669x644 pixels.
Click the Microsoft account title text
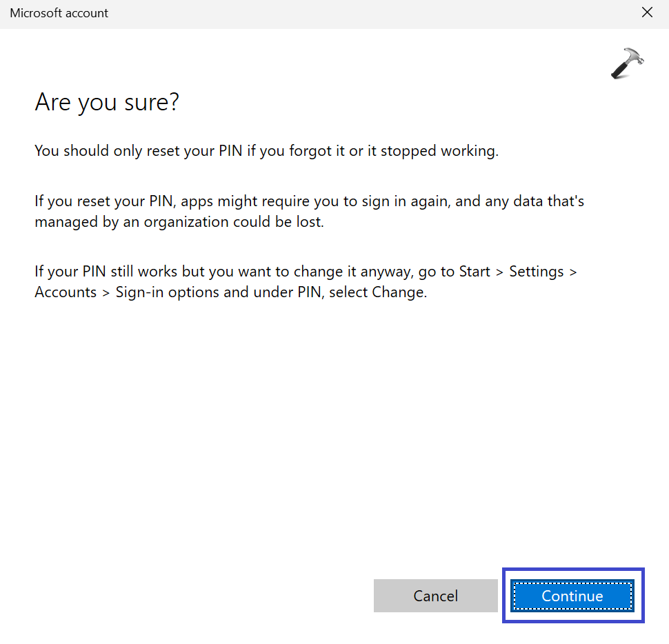point(59,13)
